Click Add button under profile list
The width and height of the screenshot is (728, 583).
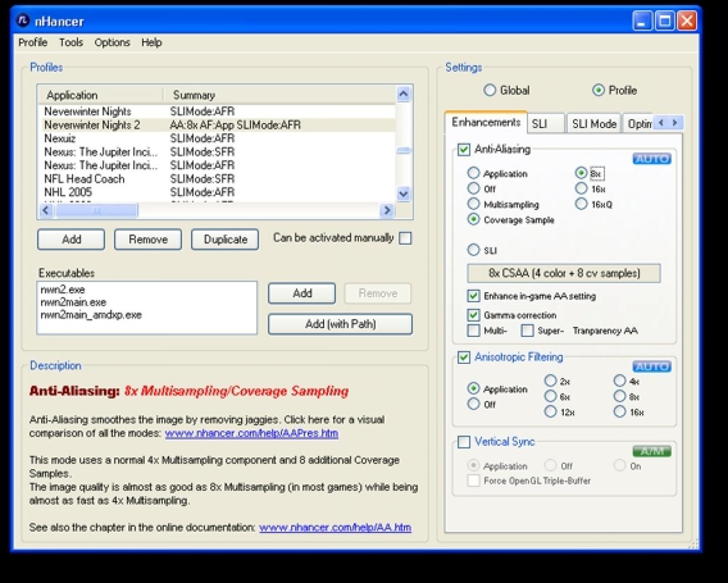(71, 240)
